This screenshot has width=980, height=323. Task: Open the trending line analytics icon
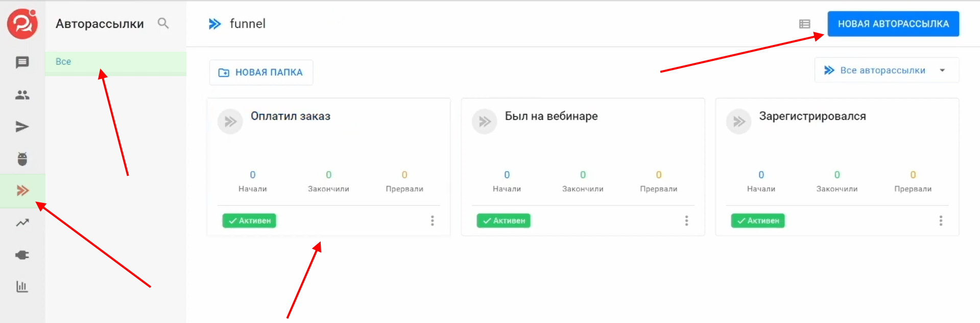(22, 223)
